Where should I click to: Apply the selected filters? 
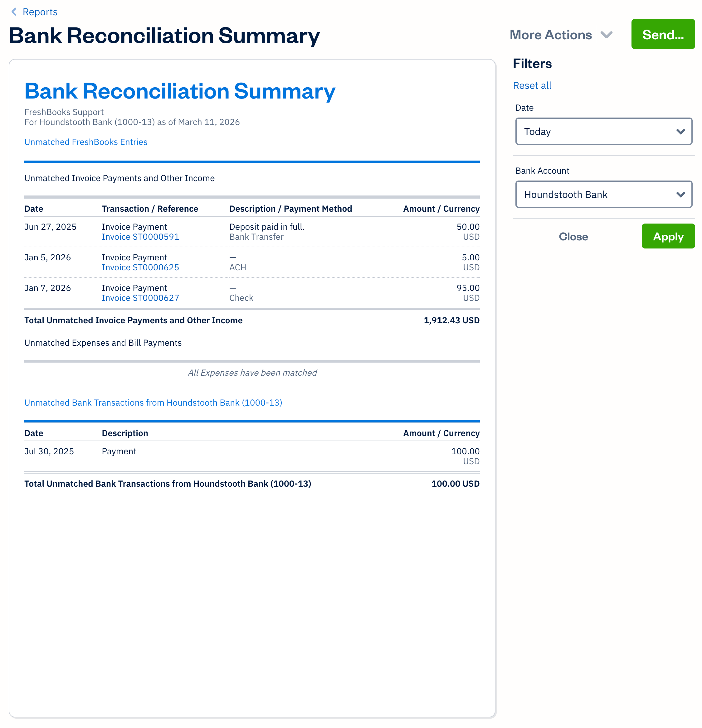coord(668,236)
